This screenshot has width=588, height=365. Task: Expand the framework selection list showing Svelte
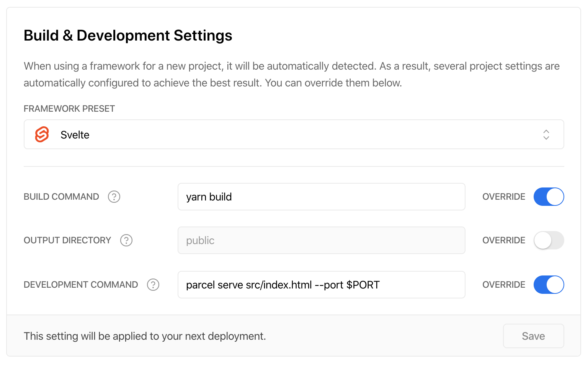294,134
